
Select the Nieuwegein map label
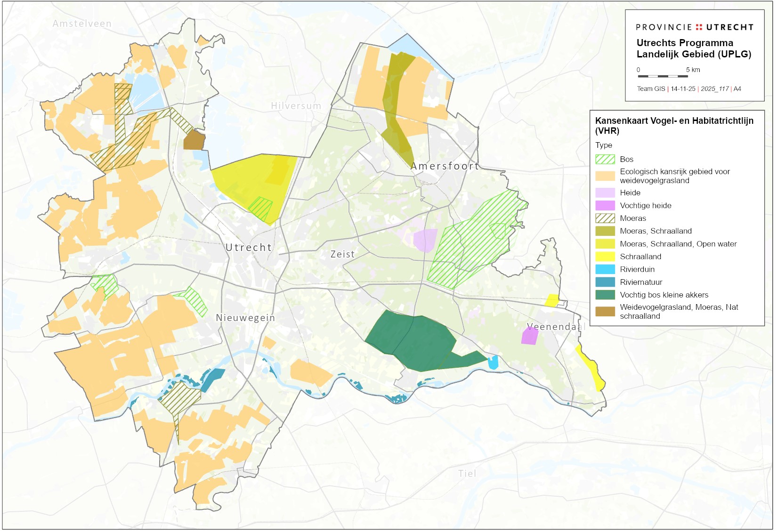pyautogui.click(x=245, y=318)
